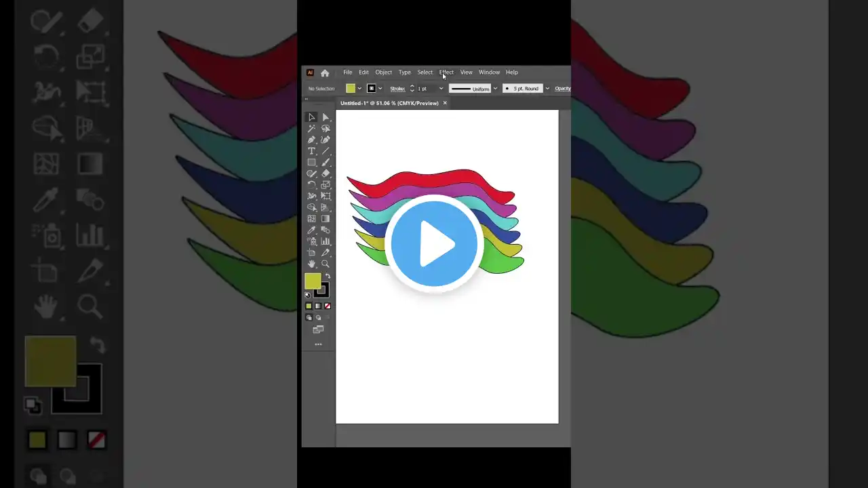Open the Help menu
Screen dimensions: 868x488
[x=512, y=73]
